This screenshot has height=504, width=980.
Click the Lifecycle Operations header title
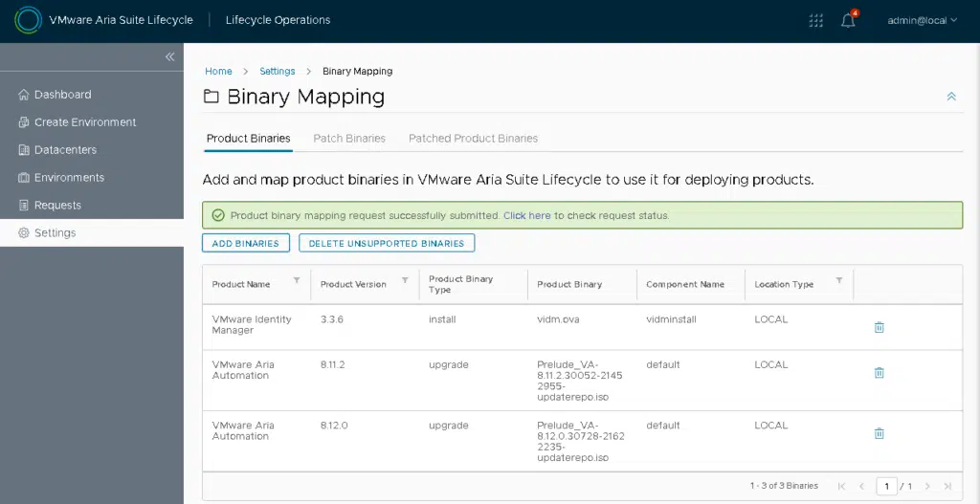[x=278, y=20]
